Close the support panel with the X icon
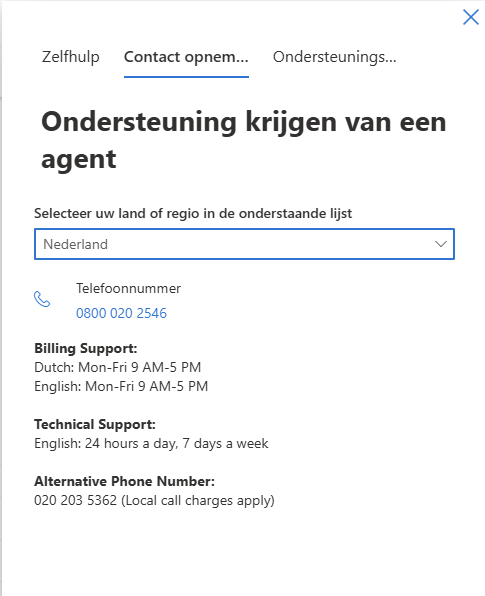Screen dimensions: 485x596 pos(471,17)
